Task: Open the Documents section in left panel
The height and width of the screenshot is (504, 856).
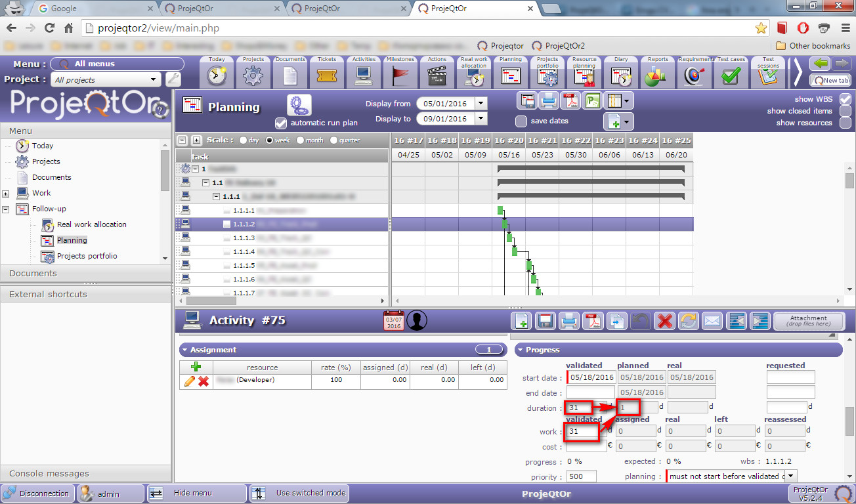Action: coord(33,274)
